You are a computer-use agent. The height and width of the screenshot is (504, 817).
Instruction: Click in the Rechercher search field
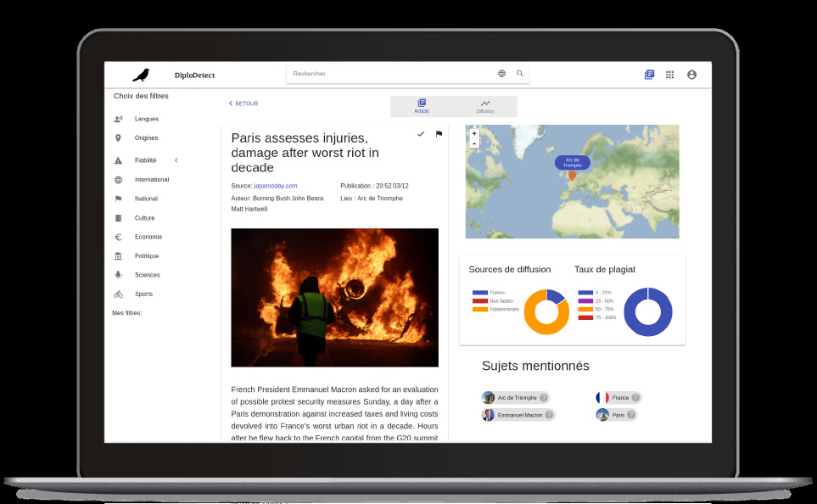390,74
